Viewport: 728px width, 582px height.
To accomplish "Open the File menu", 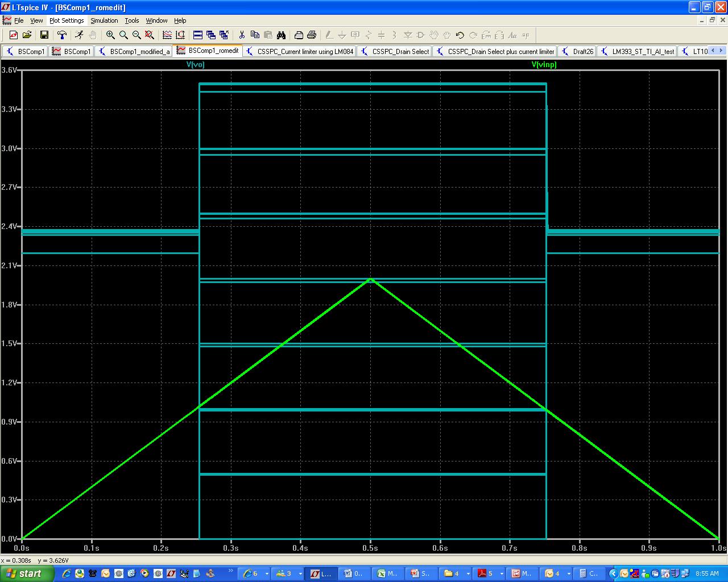I will 19,20.
